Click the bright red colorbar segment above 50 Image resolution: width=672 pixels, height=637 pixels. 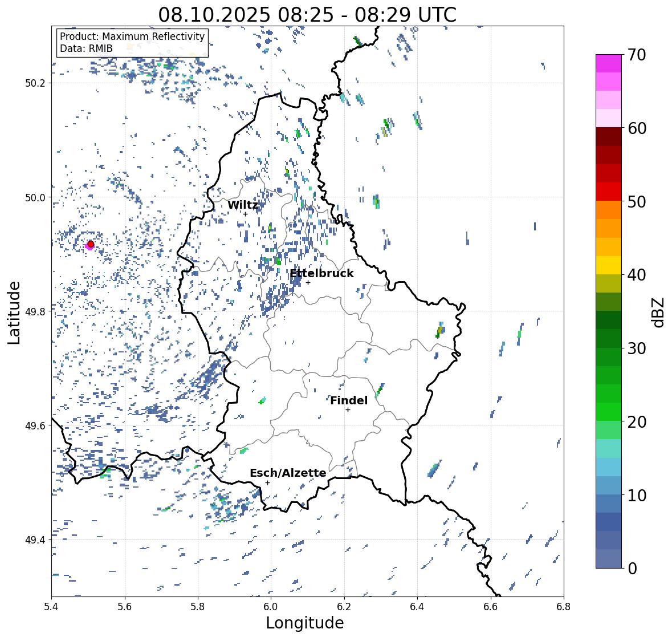click(x=609, y=192)
